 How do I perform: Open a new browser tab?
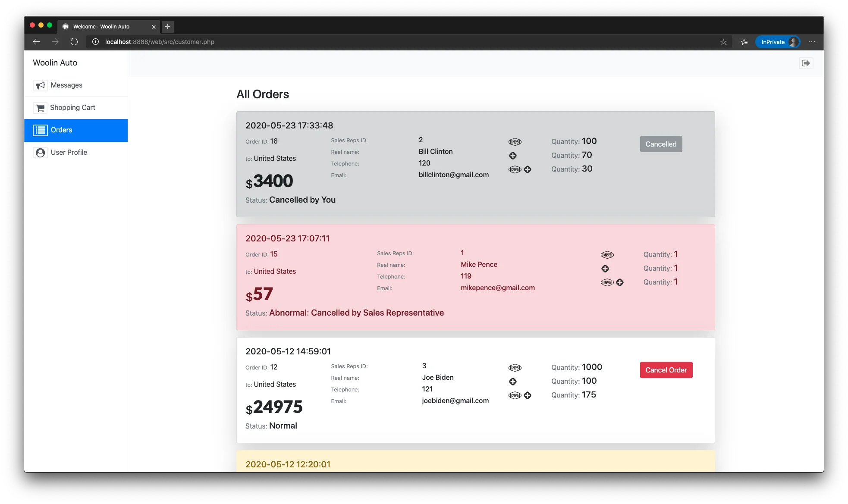[168, 27]
